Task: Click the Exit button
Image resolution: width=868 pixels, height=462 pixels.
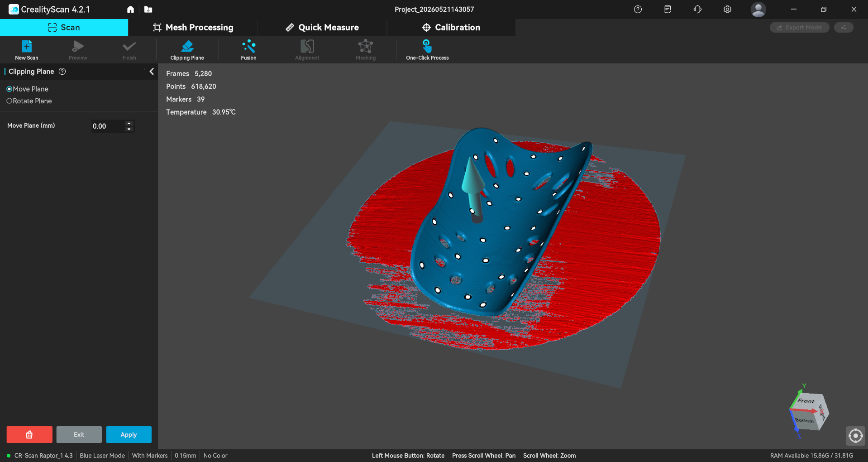Action: click(x=79, y=434)
